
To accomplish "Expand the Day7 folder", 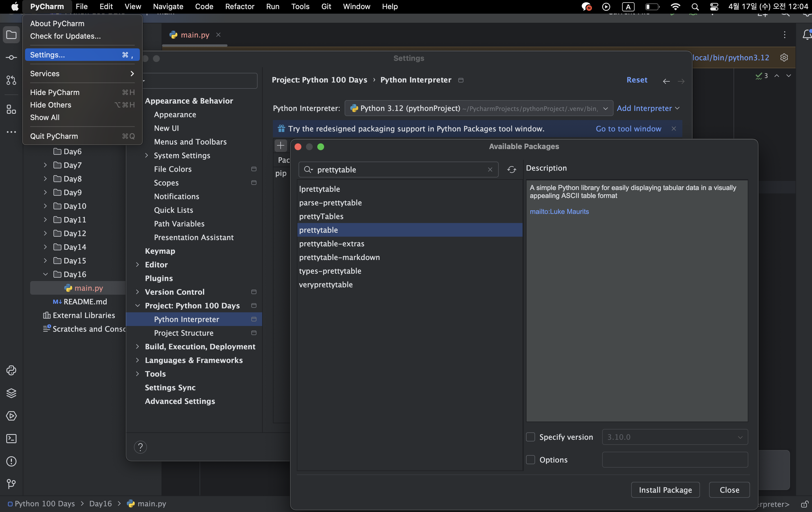I will click(x=45, y=165).
